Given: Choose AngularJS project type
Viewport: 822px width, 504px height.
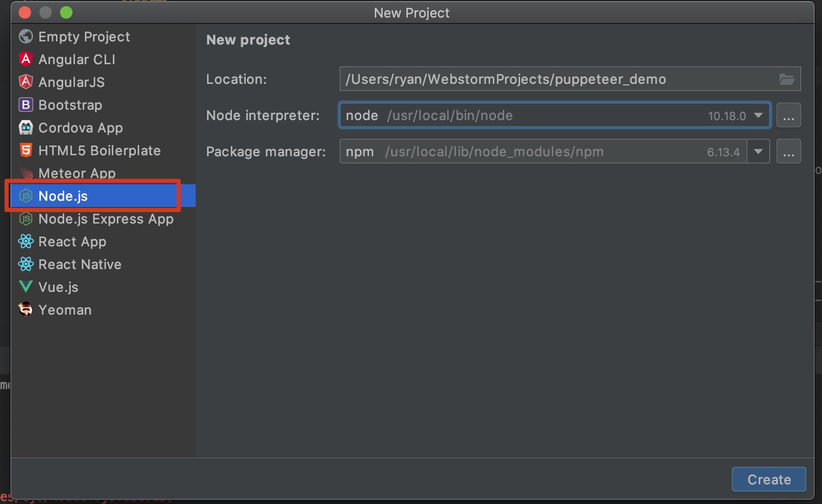Looking at the screenshot, I should click(x=103, y=82).
